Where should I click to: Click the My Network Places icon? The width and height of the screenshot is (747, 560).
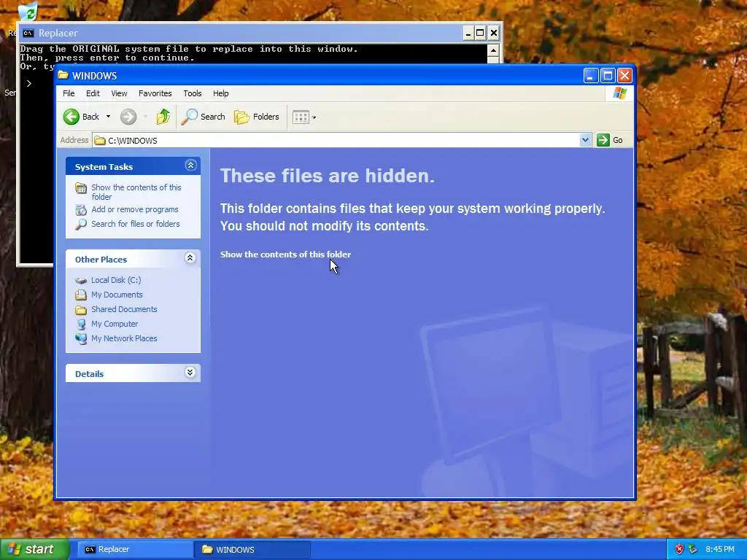click(81, 338)
